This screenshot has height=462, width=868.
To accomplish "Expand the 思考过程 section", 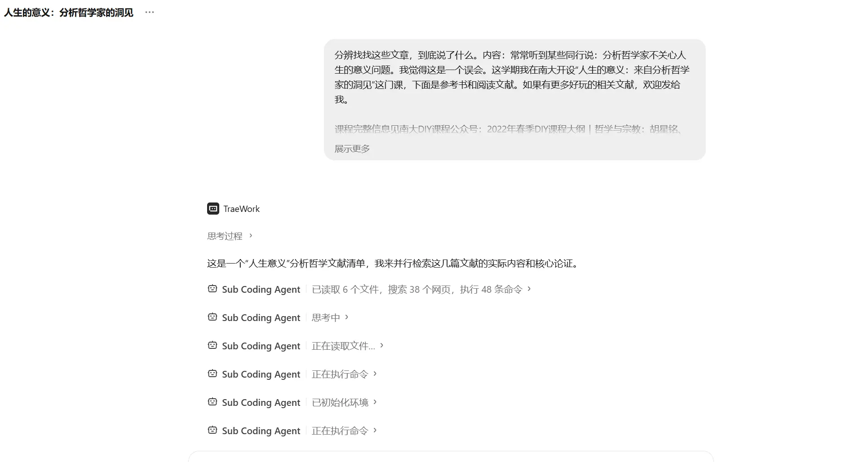I will point(230,236).
